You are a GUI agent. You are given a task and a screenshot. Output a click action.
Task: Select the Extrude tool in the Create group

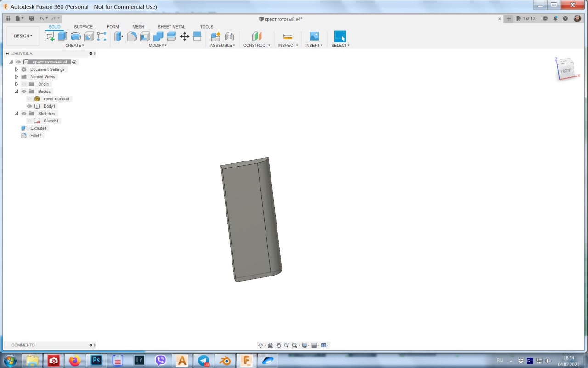pyautogui.click(x=62, y=36)
